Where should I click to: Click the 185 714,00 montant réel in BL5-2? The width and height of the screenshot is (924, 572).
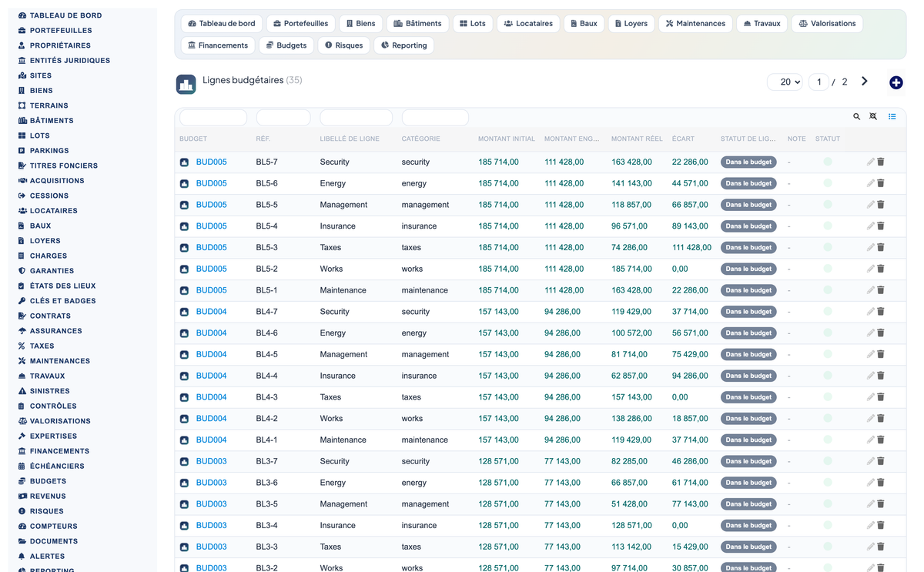click(631, 269)
